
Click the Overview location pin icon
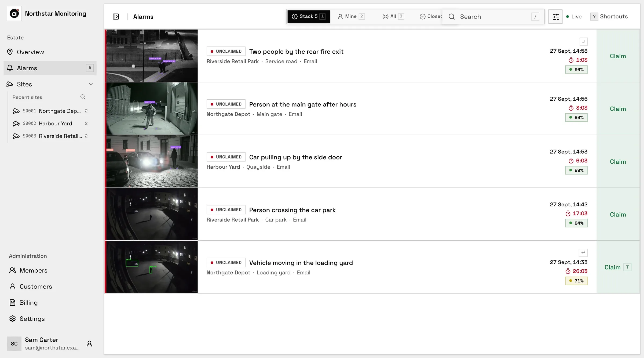[10, 52]
